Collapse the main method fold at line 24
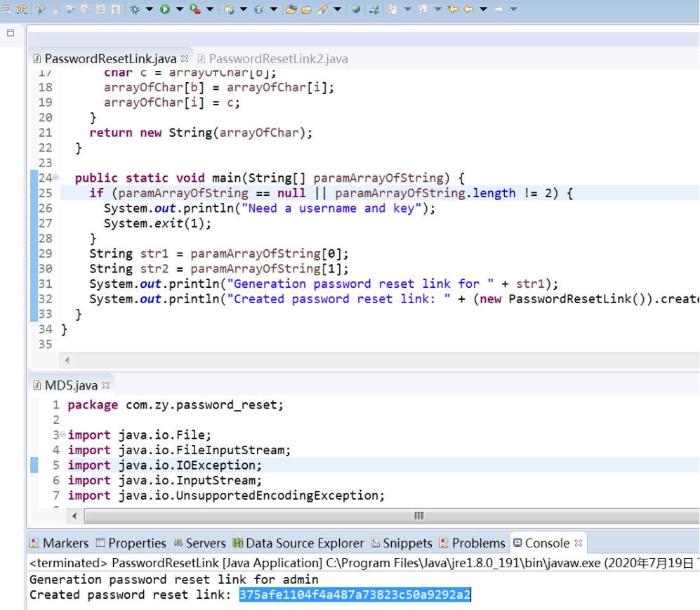The height and width of the screenshot is (610, 700). (x=55, y=178)
